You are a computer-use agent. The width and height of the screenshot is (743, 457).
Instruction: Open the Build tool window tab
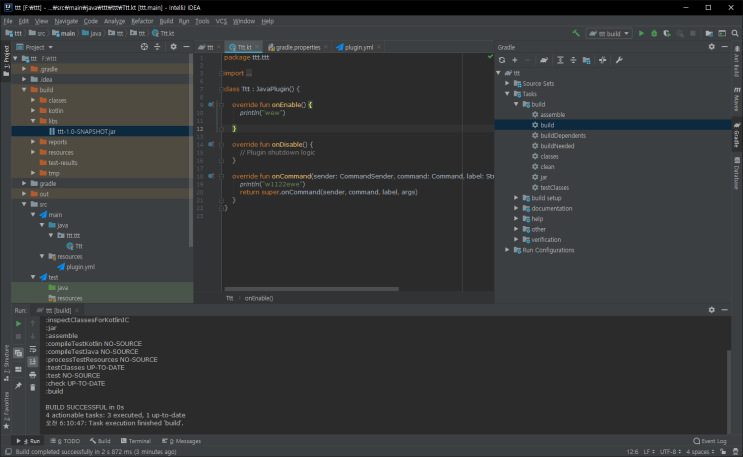100,441
